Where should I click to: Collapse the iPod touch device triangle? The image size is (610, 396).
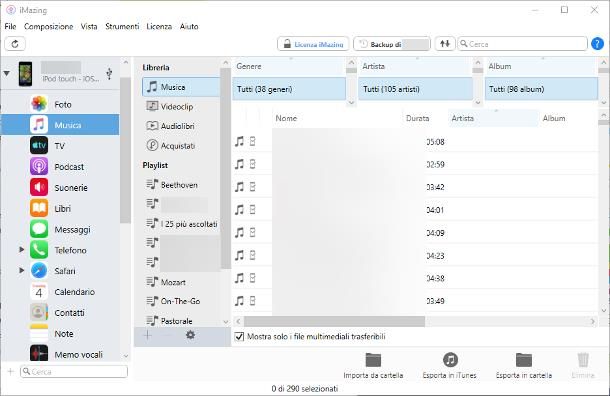7,73
